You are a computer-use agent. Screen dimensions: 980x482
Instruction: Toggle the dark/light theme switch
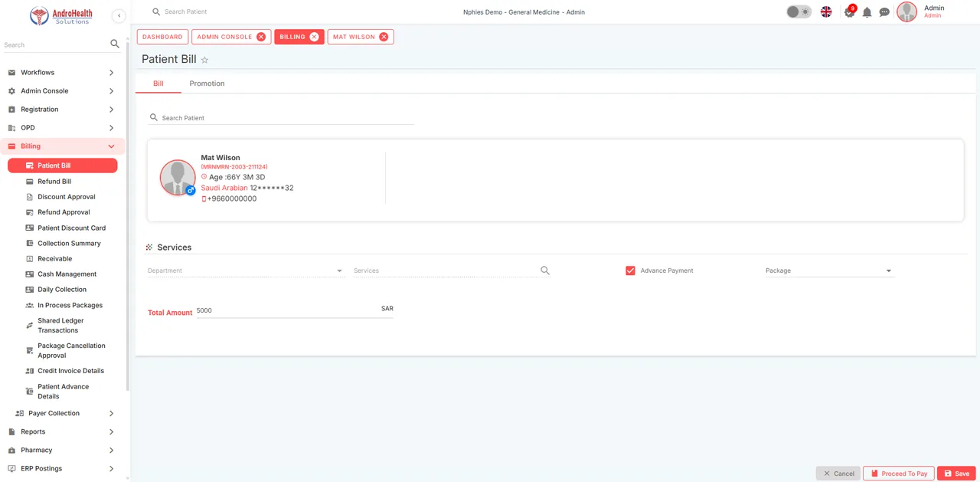point(799,11)
